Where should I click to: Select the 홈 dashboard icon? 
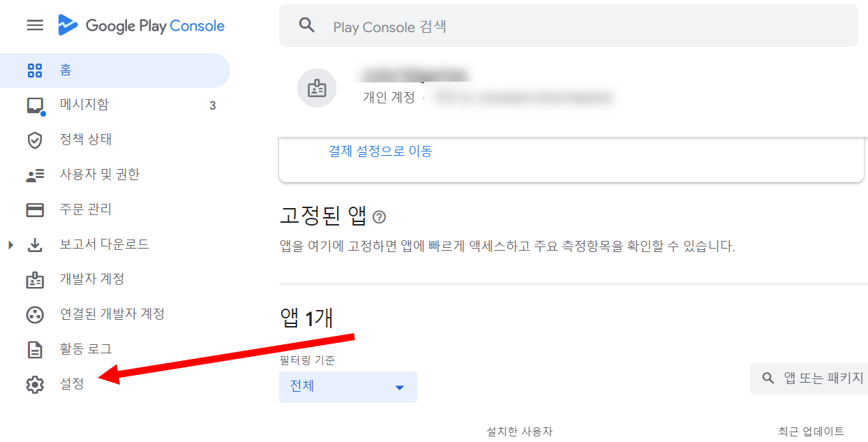(35, 71)
